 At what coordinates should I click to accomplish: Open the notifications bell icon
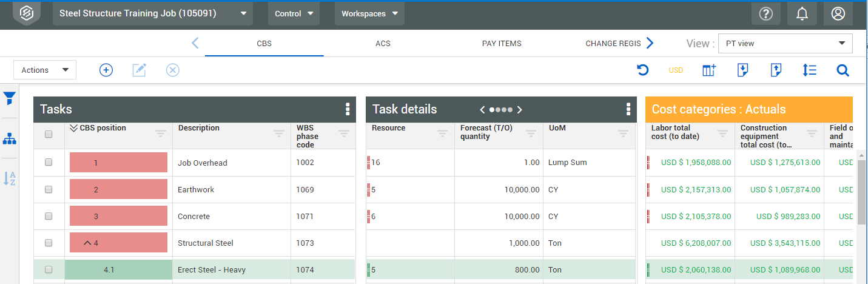click(802, 14)
